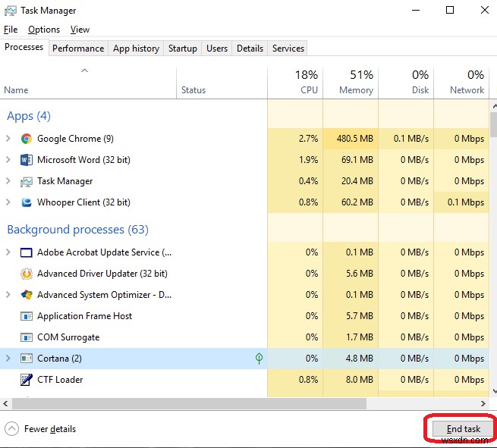This screenshot has width=497, height=448.
Task: Click the 20.4 MB memory value for Task Manager
Action: [357, 181]
